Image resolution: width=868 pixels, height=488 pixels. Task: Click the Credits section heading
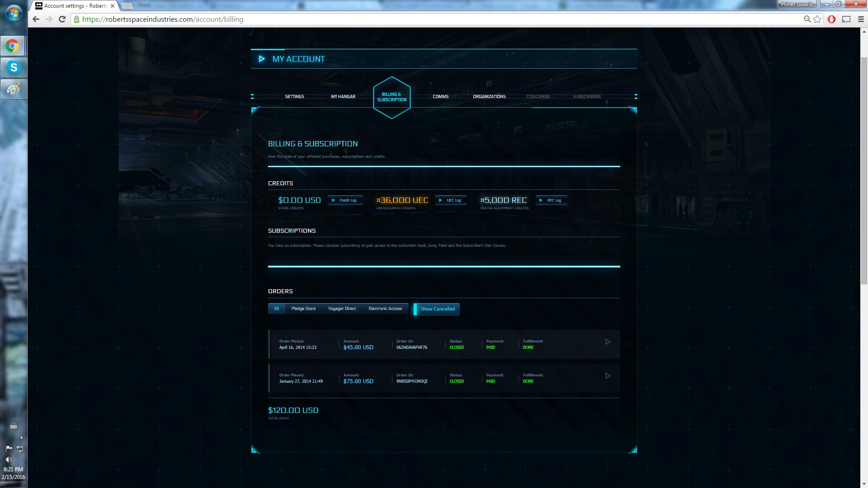tap(281, 183)
